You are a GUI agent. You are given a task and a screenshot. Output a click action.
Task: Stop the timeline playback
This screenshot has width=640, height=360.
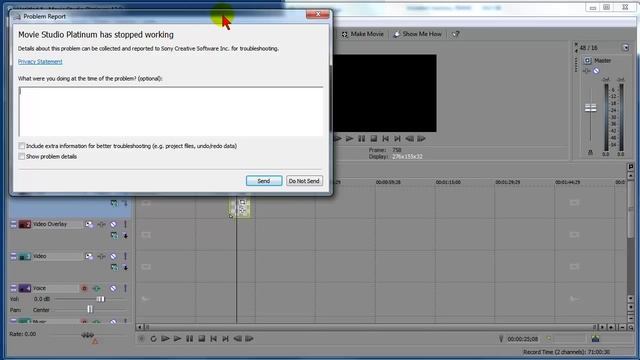(x=201, y=339)
